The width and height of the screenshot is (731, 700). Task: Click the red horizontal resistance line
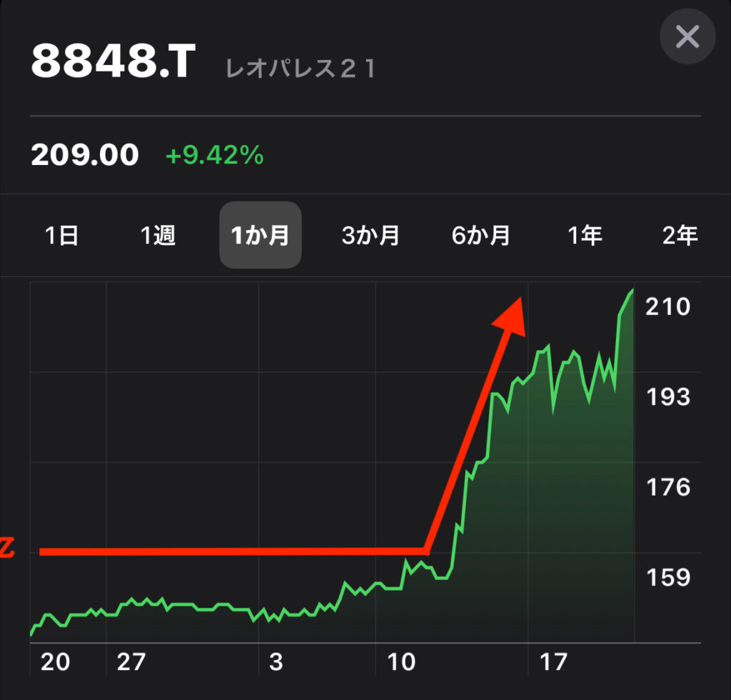[x=228, y=551]
